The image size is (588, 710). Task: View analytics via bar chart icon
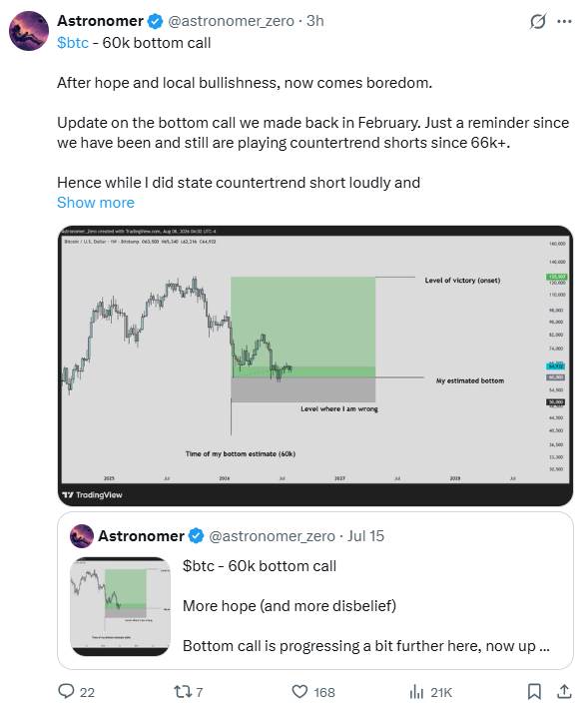click(416, 691)
